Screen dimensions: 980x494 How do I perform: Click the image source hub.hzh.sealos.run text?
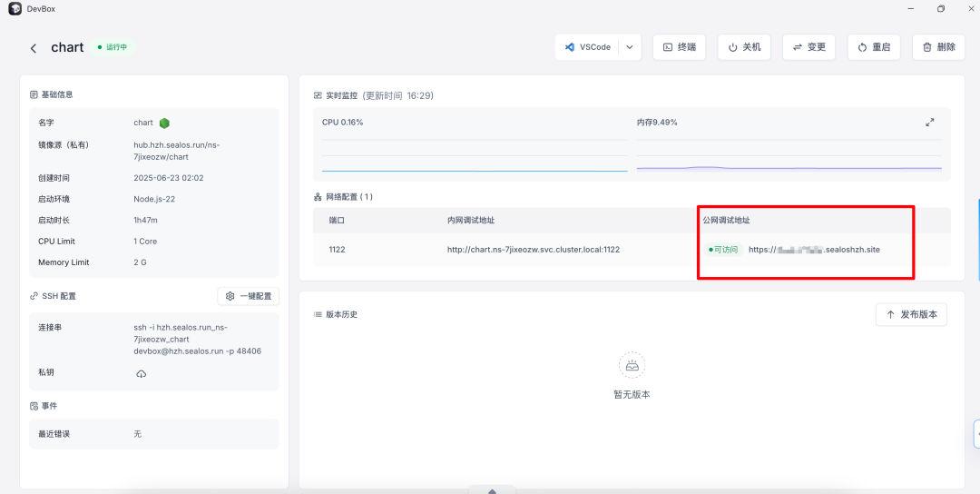[x=177, y=151]
